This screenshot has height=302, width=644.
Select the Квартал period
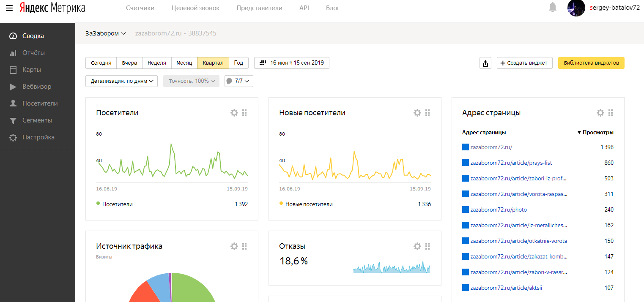[x=213, y=63]
